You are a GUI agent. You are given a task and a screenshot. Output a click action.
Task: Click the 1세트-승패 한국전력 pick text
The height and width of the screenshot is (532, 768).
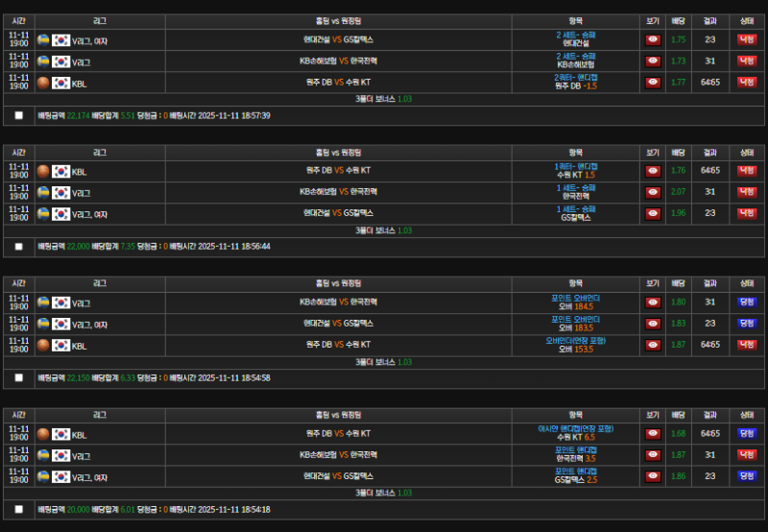(576, 192)
